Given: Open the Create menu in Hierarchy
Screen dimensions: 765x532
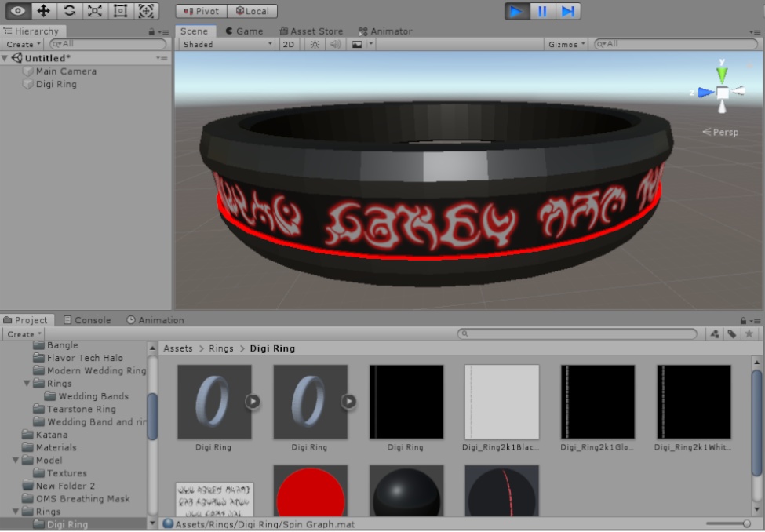Looking at the screenshot, I should [21, 44].
